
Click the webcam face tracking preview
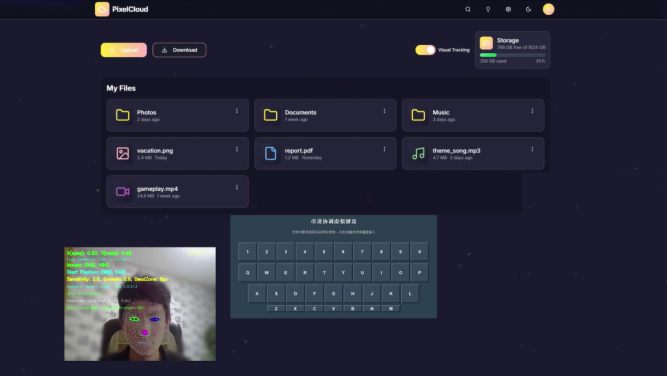pos(140,304)
